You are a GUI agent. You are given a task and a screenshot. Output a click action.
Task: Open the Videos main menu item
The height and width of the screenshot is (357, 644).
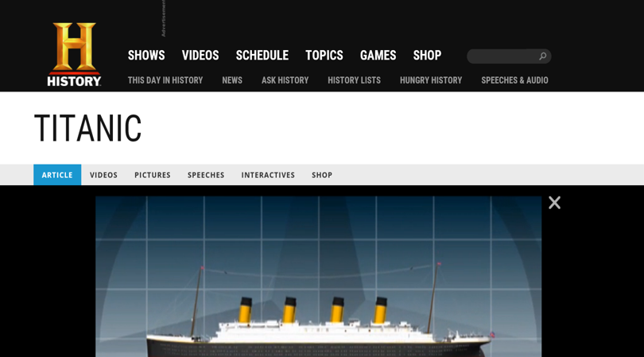point(200,56)
